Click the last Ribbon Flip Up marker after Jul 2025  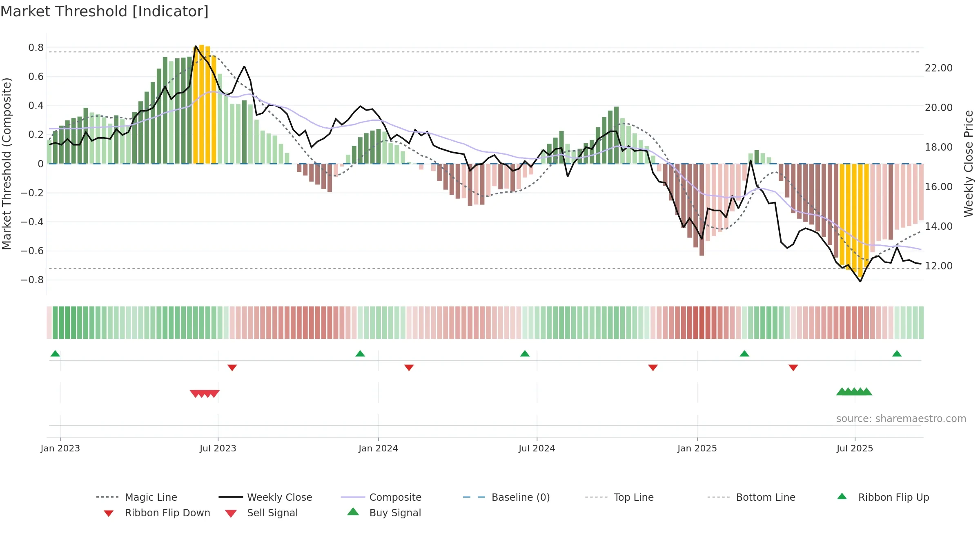[x=897, y=353]
